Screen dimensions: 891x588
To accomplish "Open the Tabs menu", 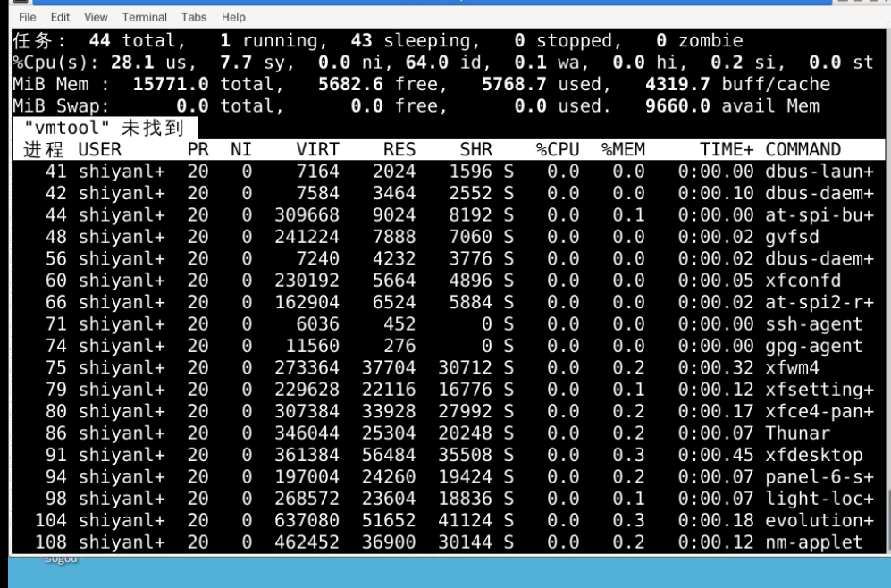I will click(194, 17).
